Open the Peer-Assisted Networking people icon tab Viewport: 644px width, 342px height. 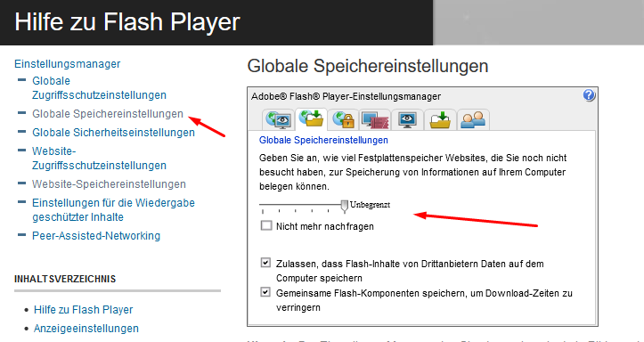pos(473,119)
